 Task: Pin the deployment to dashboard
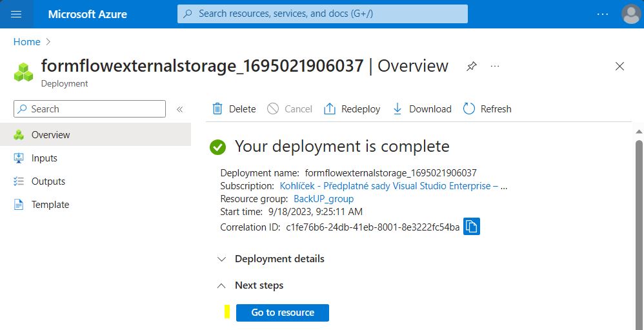pos(472,66)
